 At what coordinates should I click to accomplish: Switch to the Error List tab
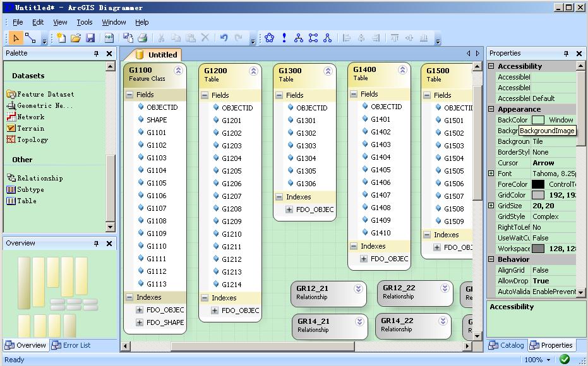71,345
